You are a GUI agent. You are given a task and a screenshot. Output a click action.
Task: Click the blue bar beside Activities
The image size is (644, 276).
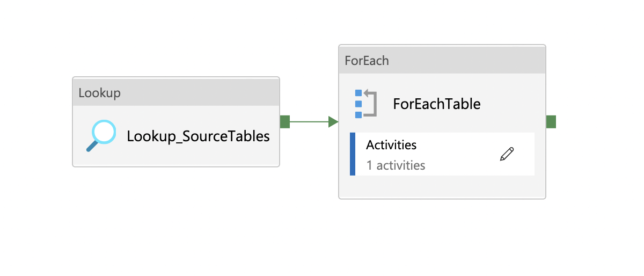click(x=353, y=154)
